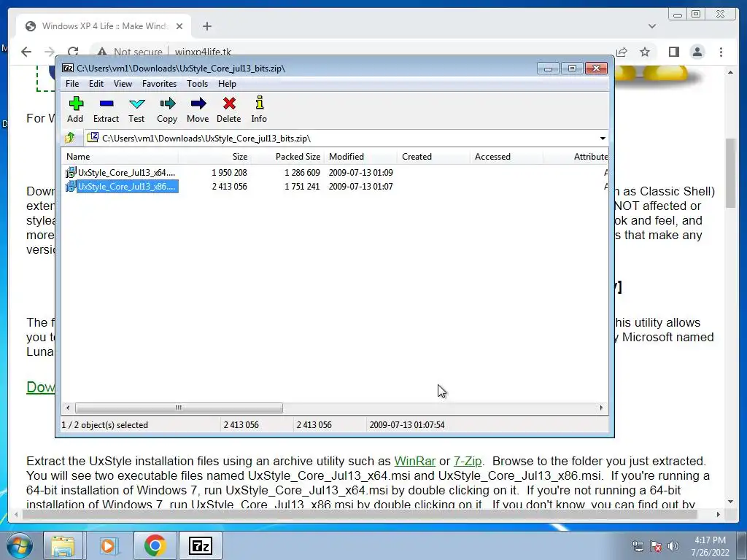Sort by Accessed column header

[x=506, y=157]
